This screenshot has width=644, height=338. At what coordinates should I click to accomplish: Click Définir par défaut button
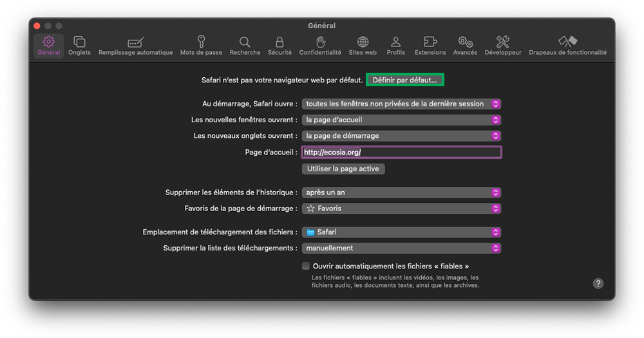pyautogui.click(x=404, y=80)
